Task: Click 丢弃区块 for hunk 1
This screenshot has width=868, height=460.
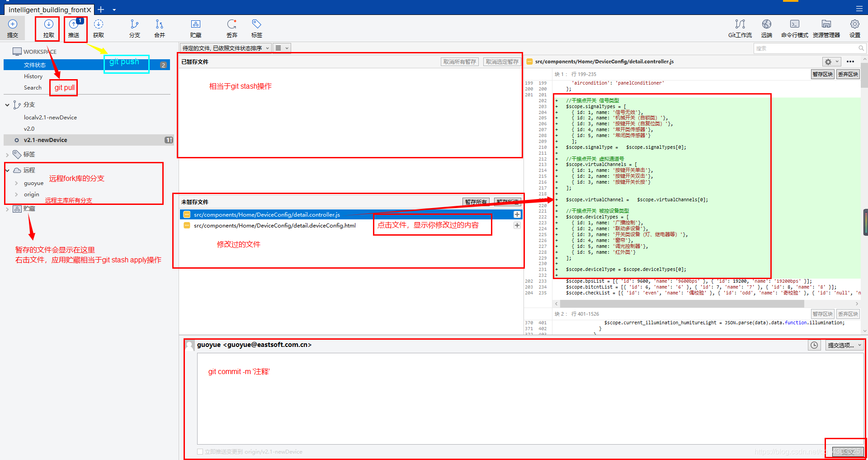Action: (x=848, y=74)
